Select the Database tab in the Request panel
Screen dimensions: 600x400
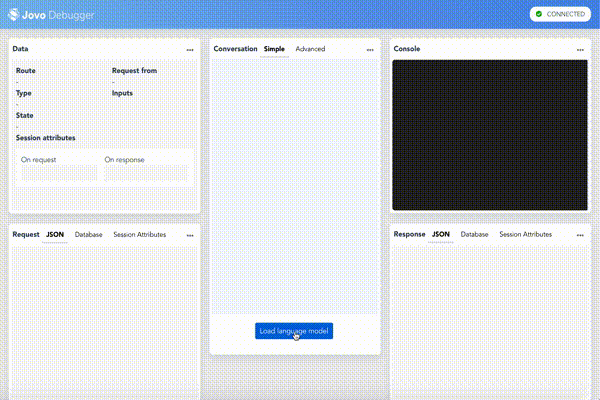[88, 235]
